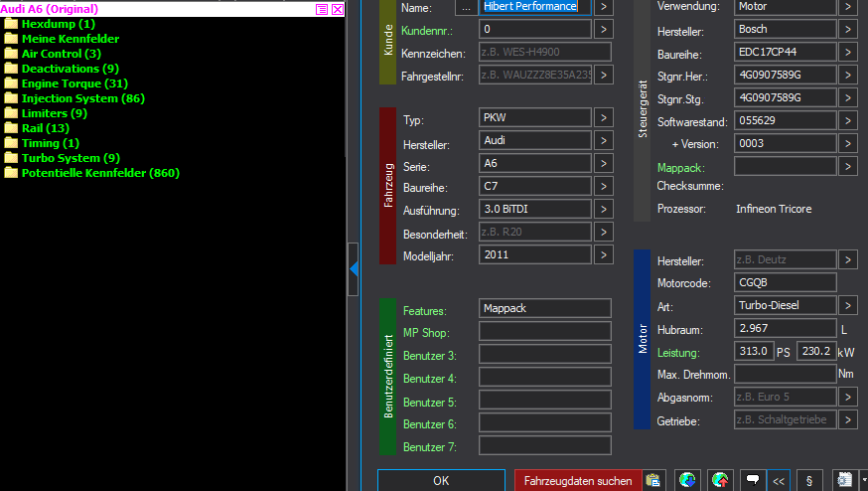This screenshot has height=491, width=868.
Task: Open the Modelljahr dropdown next to 2011
Action: pos(604,254)
